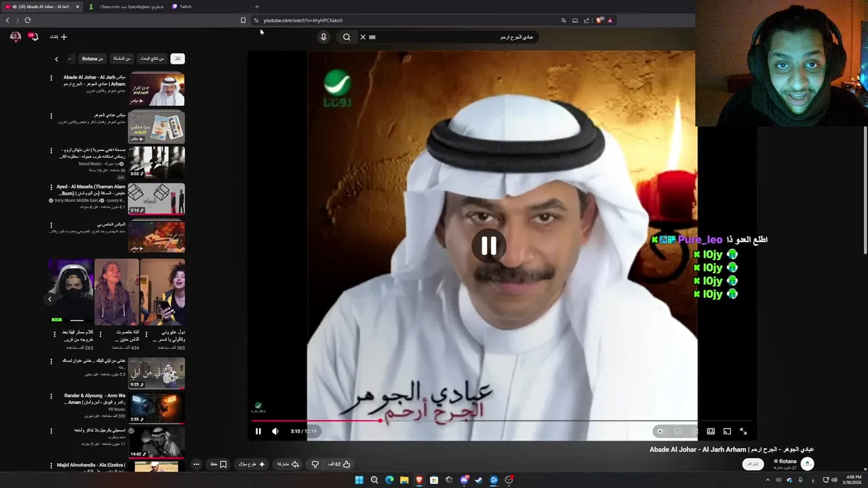Toggle the autoplay switch in the player
This screenshot has height=488, width=868.
[660, 431]
